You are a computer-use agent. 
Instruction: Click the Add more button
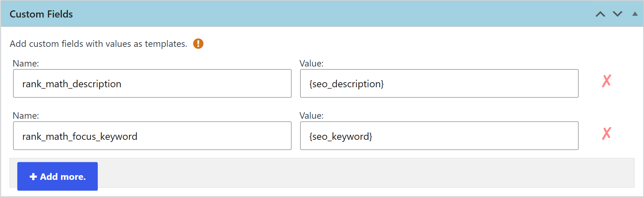point(57,176)
